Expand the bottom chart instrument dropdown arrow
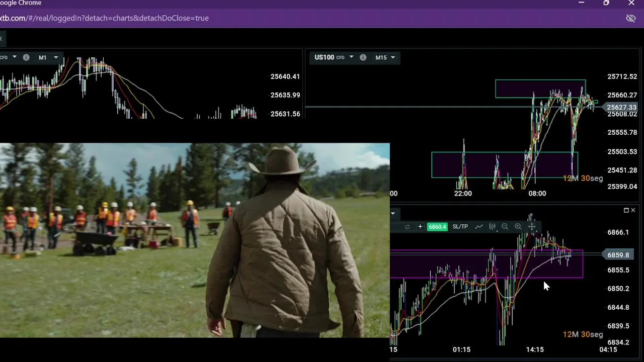This screenshot has height=362, width=644. (393, 213)
